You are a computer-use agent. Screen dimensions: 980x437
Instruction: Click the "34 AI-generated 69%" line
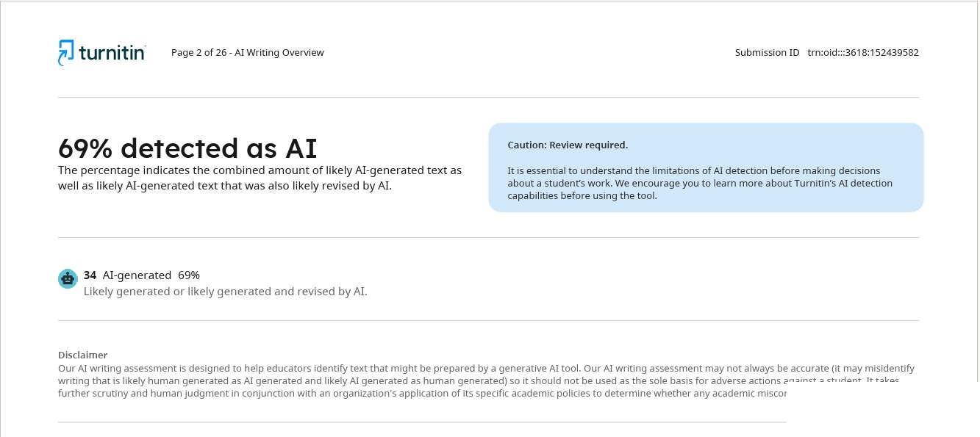coord(142,275)
